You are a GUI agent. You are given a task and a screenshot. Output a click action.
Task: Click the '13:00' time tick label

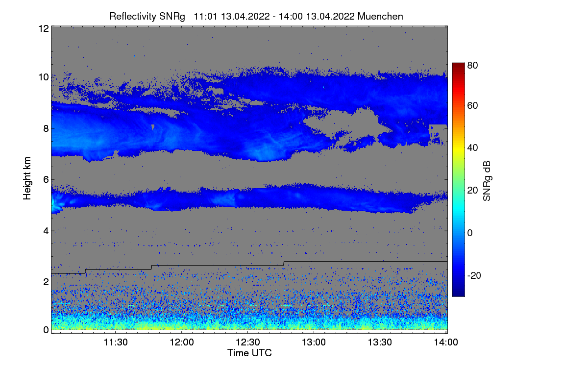pos(314,343)
